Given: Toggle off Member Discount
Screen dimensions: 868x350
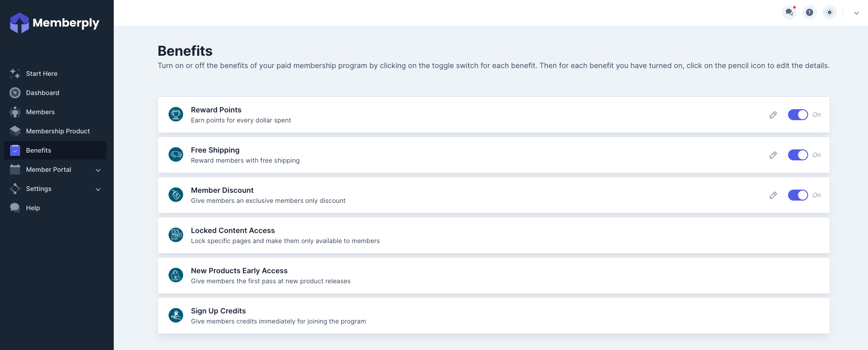Looking at the screenshot, I should tap(798, 195).
